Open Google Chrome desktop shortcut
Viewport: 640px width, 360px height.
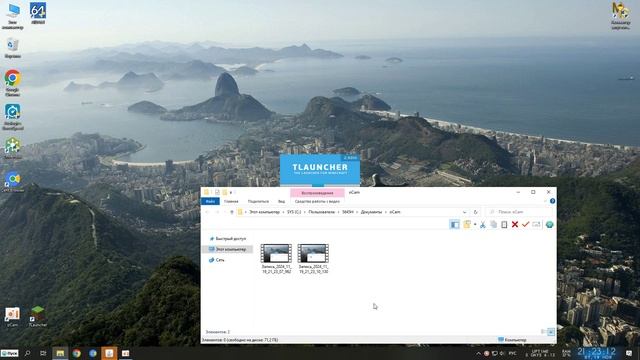(x=13, y=83)
